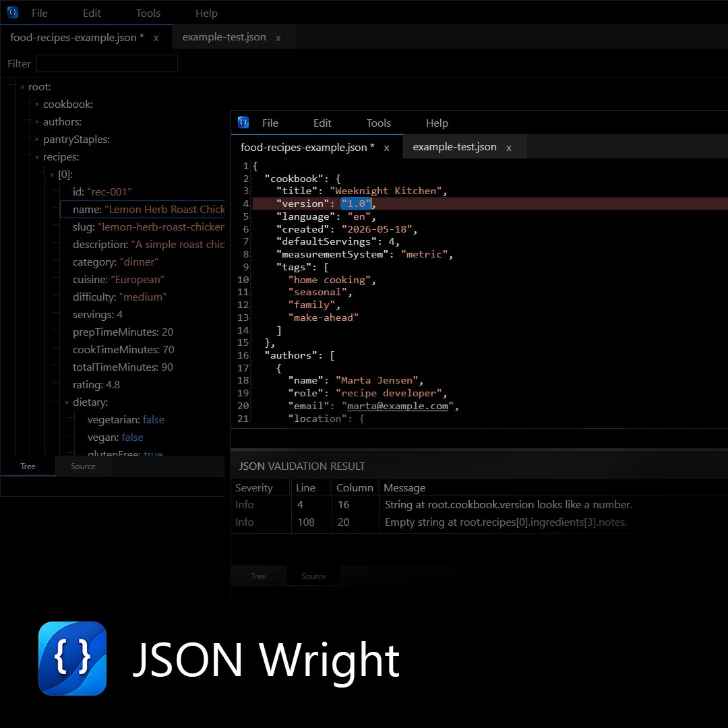Switch to Tree view tab in back window
This screenshot has width=728, height=728.
coord(28,466)
